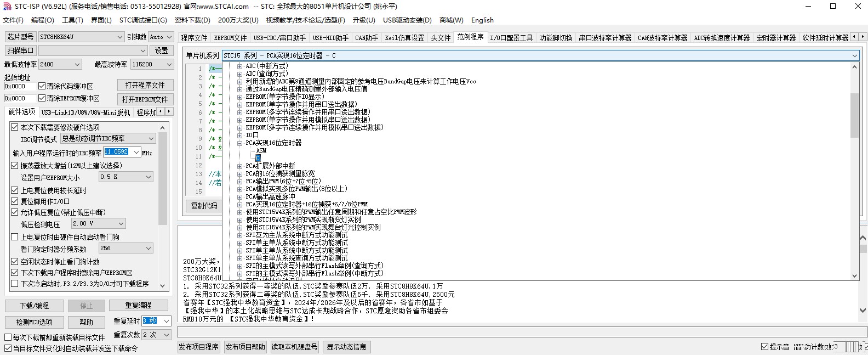The image size is (868, 355).
Task: Click the 帮助 button
Action: click(x=86, y=322)
